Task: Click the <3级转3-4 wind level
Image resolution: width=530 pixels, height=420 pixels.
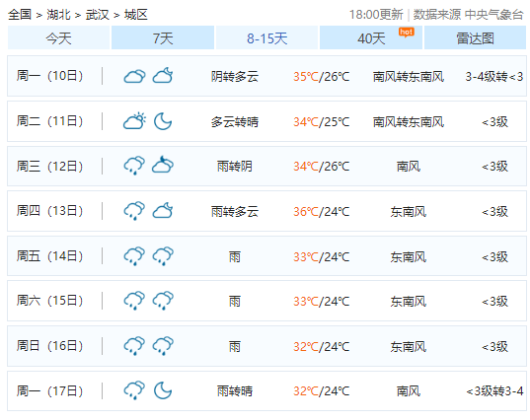Action: 494,391
